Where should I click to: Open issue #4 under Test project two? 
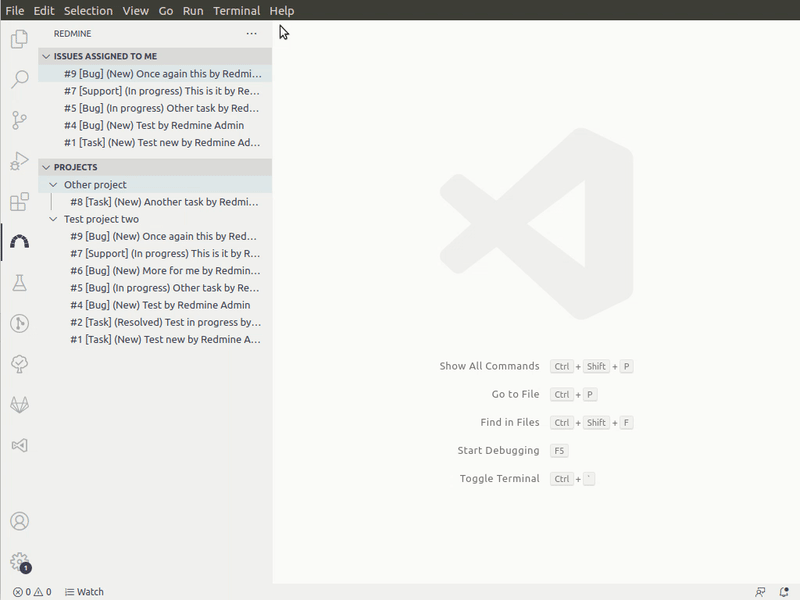coord(155,305)
